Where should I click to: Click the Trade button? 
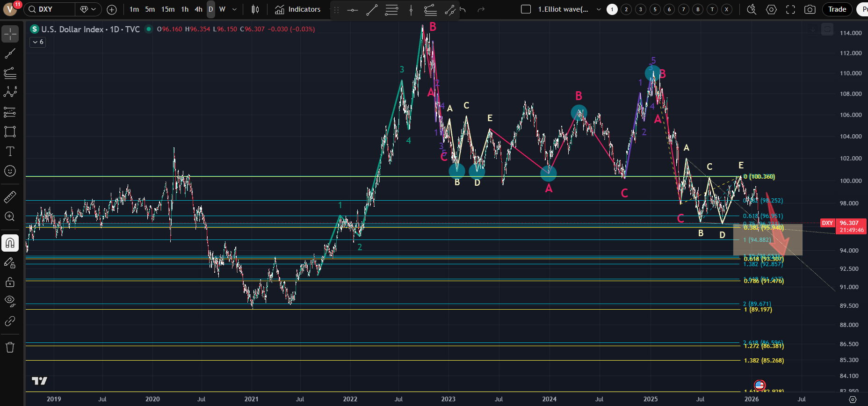click(837, 9)
